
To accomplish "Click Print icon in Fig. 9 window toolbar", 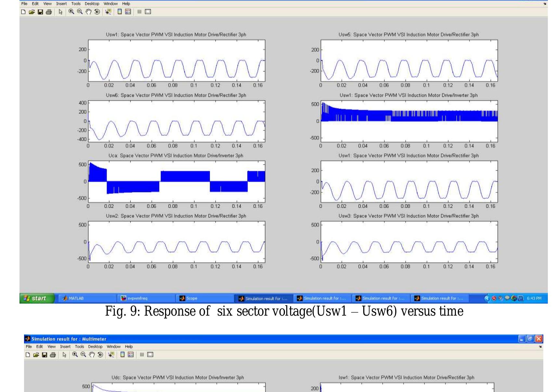I will pyautogui.click(x=49, y=12).
